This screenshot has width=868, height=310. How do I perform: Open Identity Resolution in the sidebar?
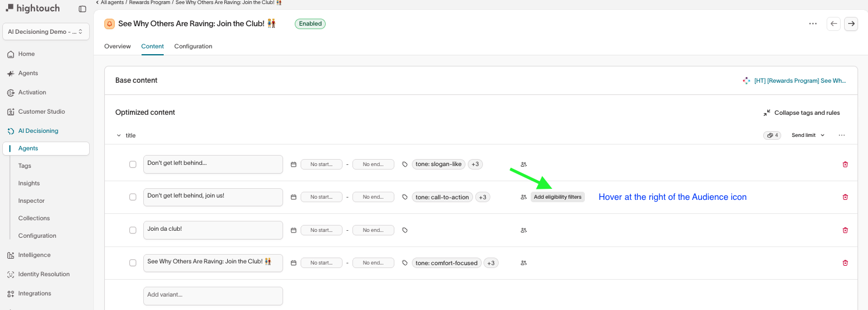point(44,274)
